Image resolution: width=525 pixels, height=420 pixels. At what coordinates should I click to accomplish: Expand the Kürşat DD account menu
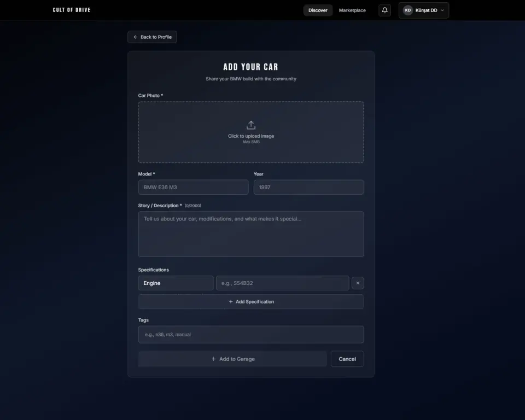423,10
